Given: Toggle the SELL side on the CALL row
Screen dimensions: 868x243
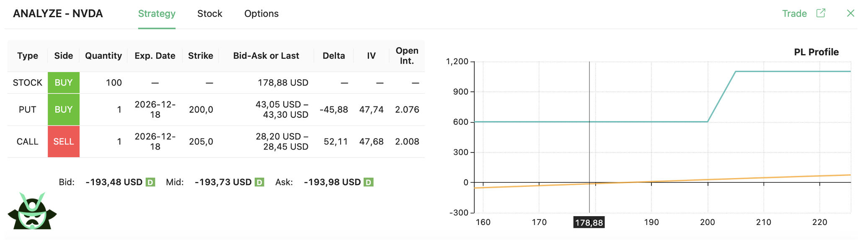Looking at the screenshot, I should pyautogui.click(x=64, y=142).
